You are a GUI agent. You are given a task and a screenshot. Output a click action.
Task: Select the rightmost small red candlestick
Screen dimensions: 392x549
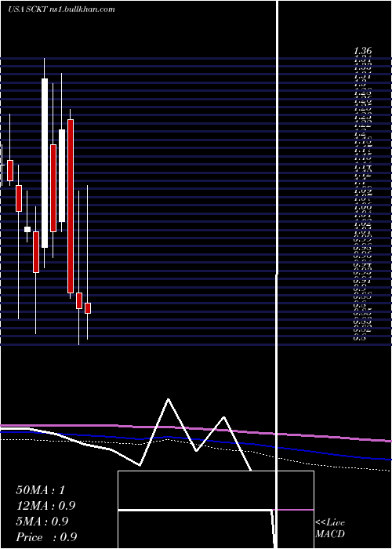(88, 308)
